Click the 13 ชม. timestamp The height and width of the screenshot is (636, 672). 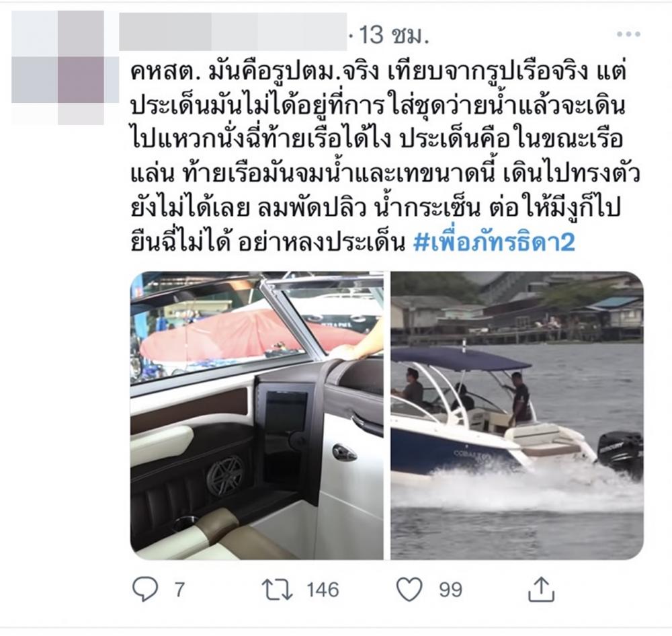[394, 35]
